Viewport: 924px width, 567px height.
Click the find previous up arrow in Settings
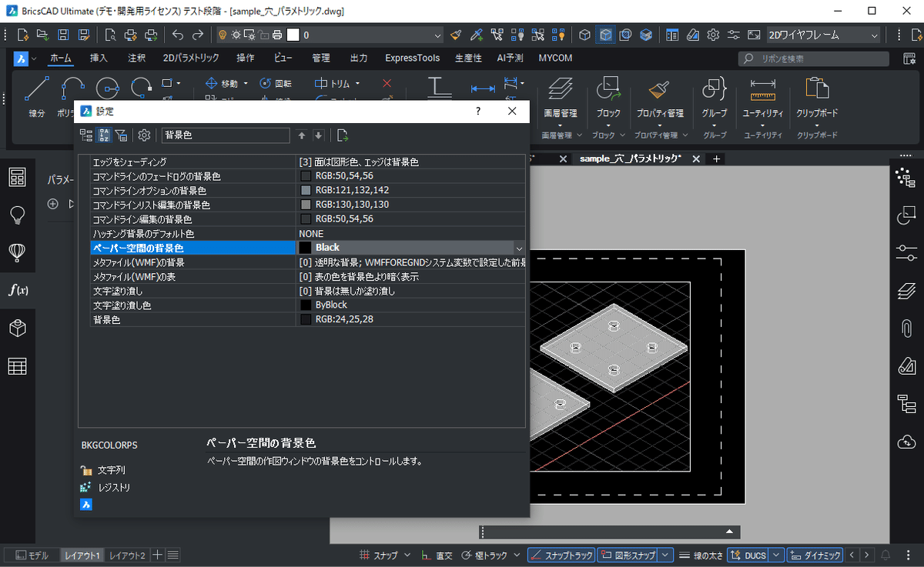click(x=302, y=135)
